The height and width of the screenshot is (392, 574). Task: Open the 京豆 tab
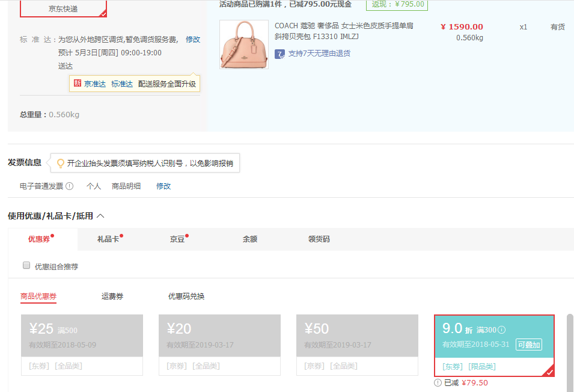177,239
